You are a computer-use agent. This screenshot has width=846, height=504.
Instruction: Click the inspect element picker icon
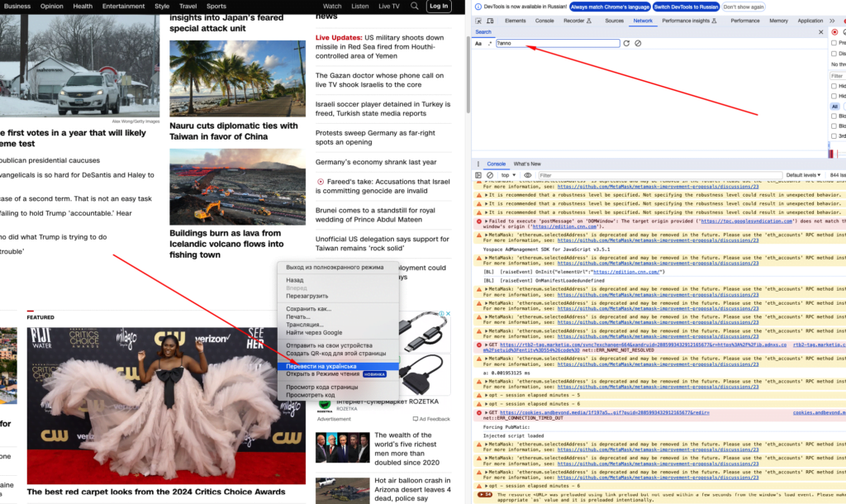480,21
